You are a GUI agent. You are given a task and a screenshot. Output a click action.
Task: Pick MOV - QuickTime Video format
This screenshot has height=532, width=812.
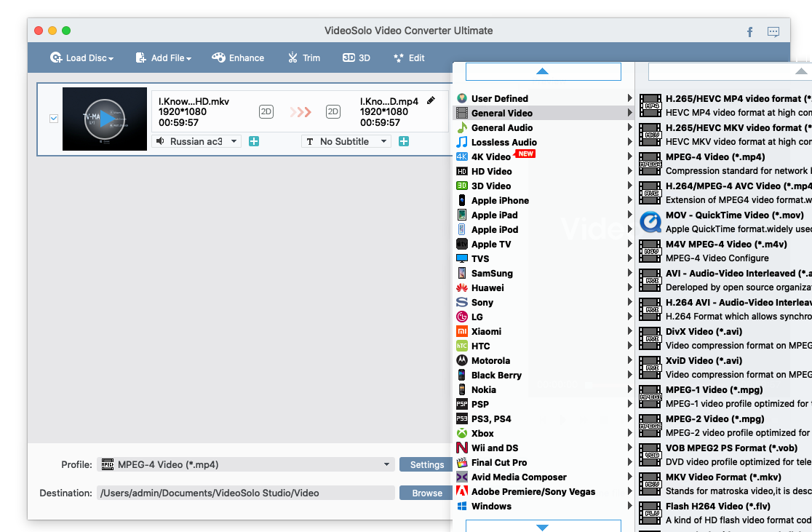pos(734,215)
